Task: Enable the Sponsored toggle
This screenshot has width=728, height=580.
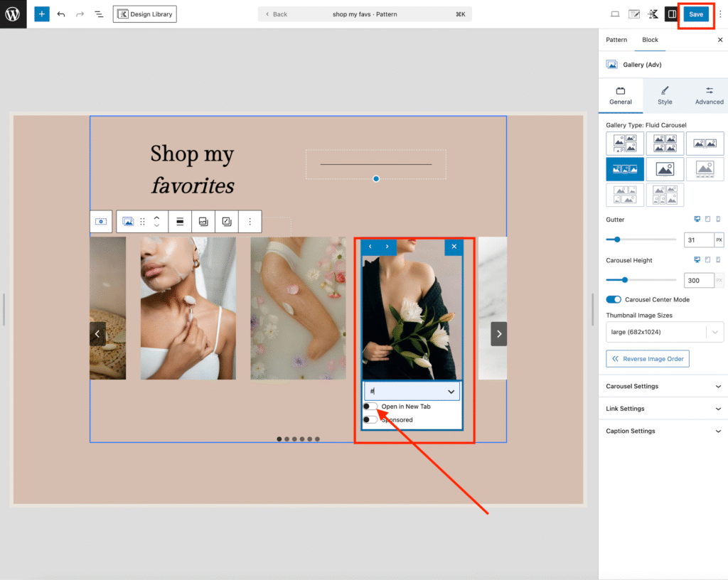Action: point(370,419)
